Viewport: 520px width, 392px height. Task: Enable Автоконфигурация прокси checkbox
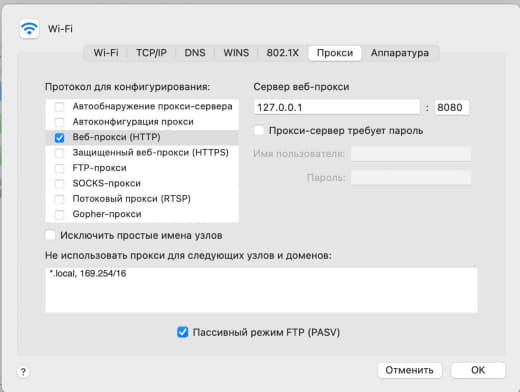(59, 122)
